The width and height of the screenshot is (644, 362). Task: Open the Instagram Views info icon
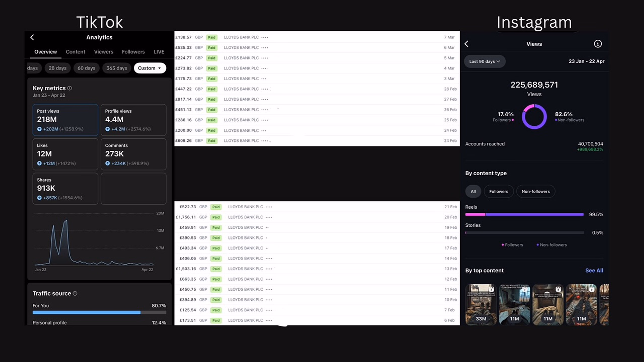[x=598, y=44]
